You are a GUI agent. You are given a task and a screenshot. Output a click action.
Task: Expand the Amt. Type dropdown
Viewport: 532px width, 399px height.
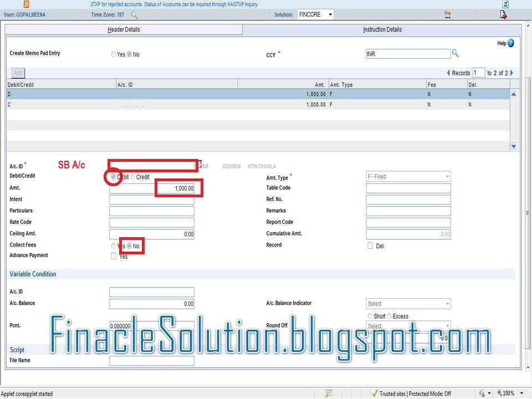pos(447,176)
